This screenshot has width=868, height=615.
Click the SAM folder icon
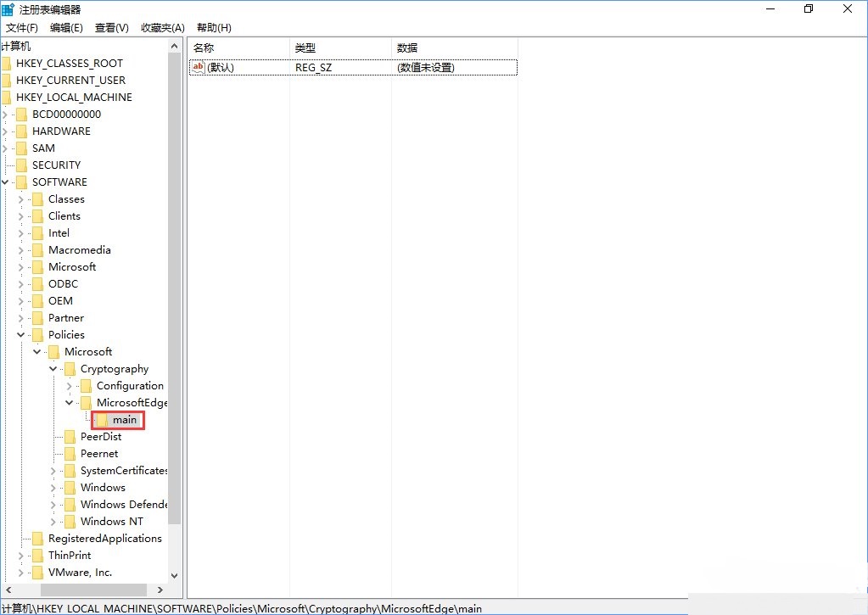[21, 148]
